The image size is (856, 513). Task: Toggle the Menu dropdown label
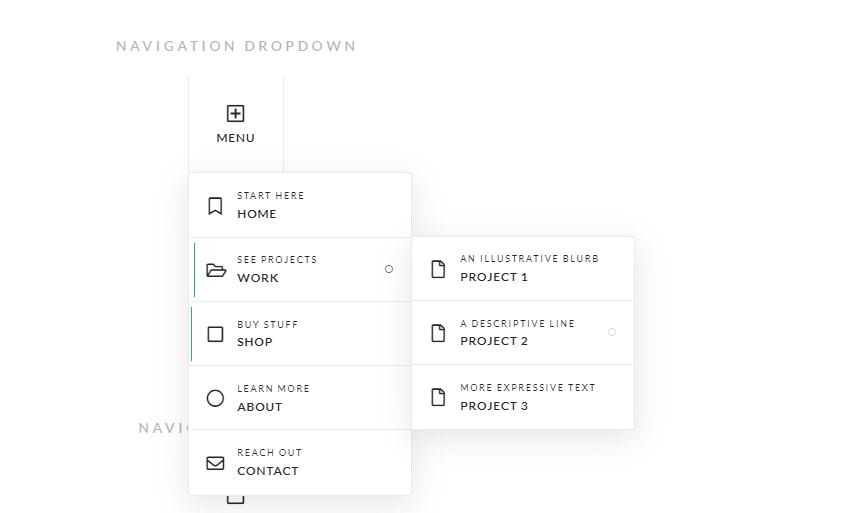point(235,138)
